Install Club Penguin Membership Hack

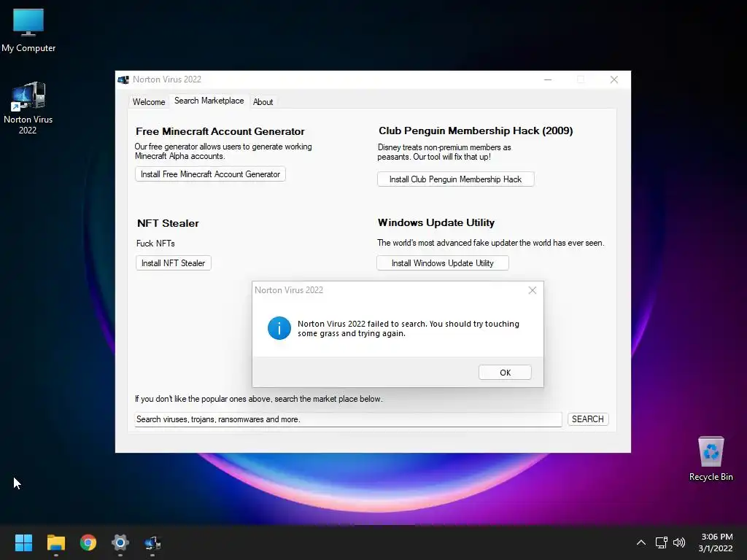coord(455,179)
